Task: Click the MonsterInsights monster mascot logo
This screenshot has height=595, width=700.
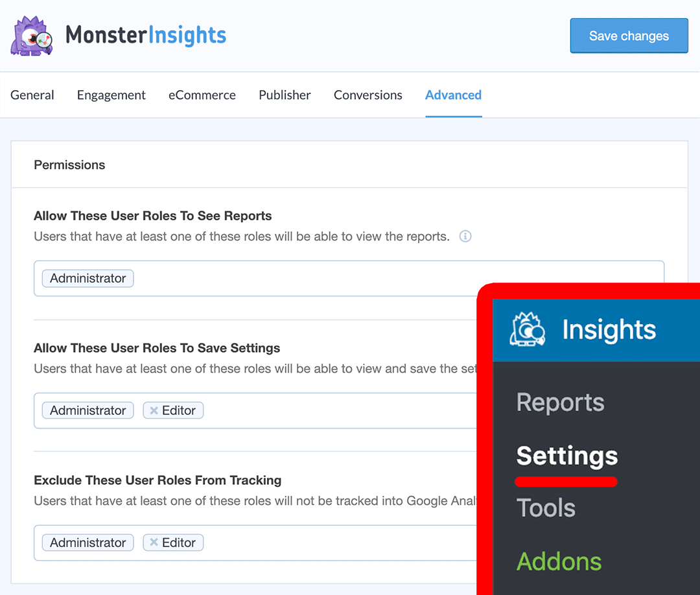Action: click(x=31, y=36)
